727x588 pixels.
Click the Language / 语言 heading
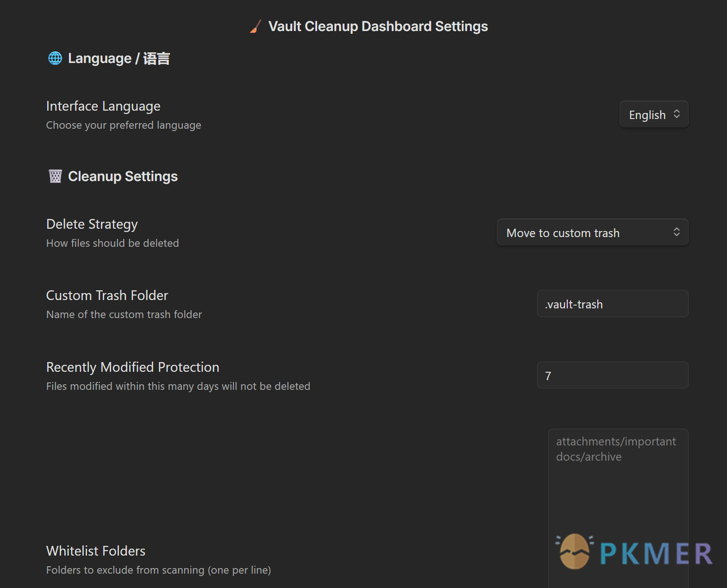point(119,58)
